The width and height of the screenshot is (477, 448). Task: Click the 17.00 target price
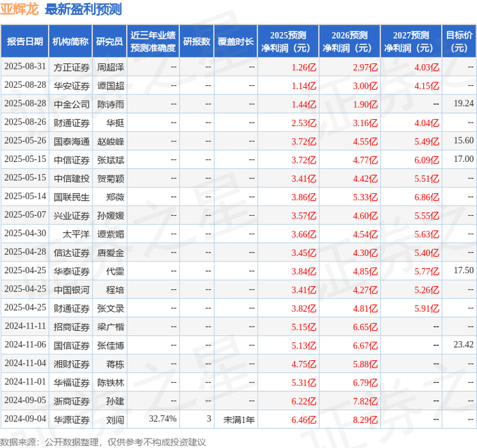click(463, 159)
